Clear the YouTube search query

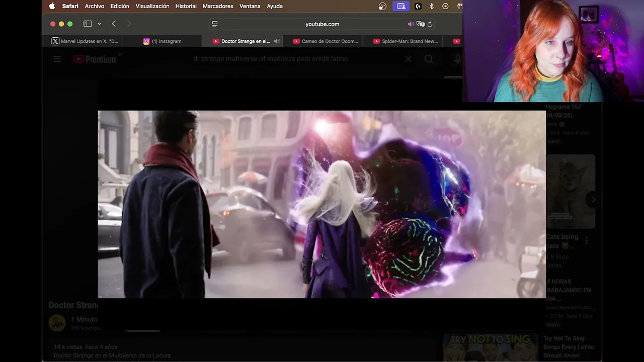pos(408,59)
